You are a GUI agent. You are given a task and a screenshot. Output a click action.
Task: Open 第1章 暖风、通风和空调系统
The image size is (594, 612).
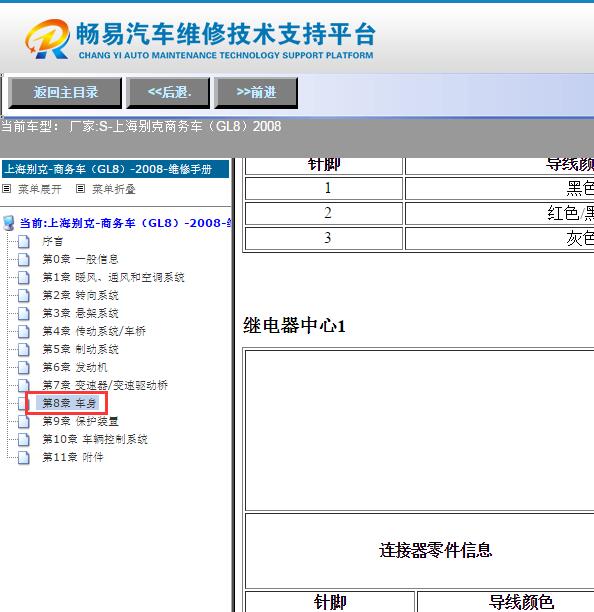pyautogui.click(x=113, y=277)
